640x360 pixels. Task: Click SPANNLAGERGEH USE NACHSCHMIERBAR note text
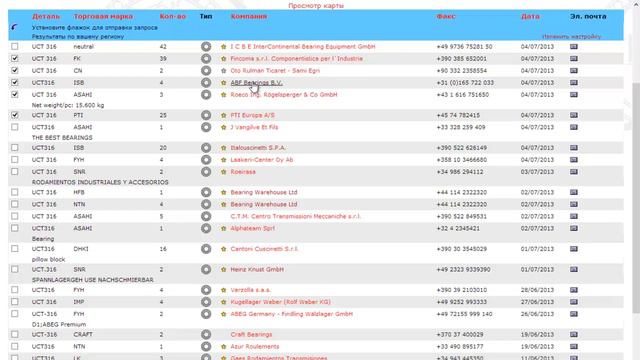(x=93, y=280)
